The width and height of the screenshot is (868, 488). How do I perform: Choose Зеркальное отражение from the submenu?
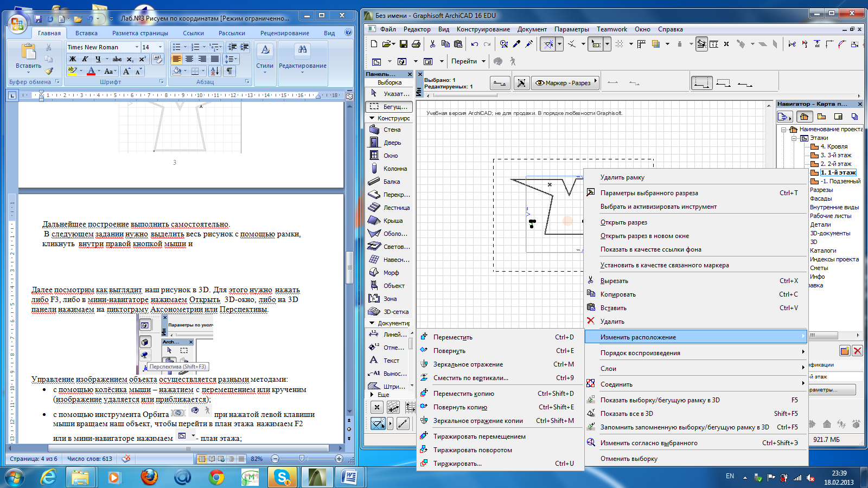[500, 364]
